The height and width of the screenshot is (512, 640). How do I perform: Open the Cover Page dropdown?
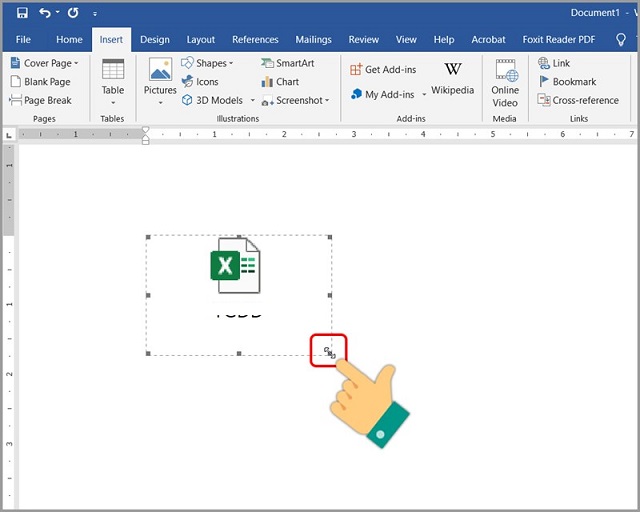click(44, 63)
